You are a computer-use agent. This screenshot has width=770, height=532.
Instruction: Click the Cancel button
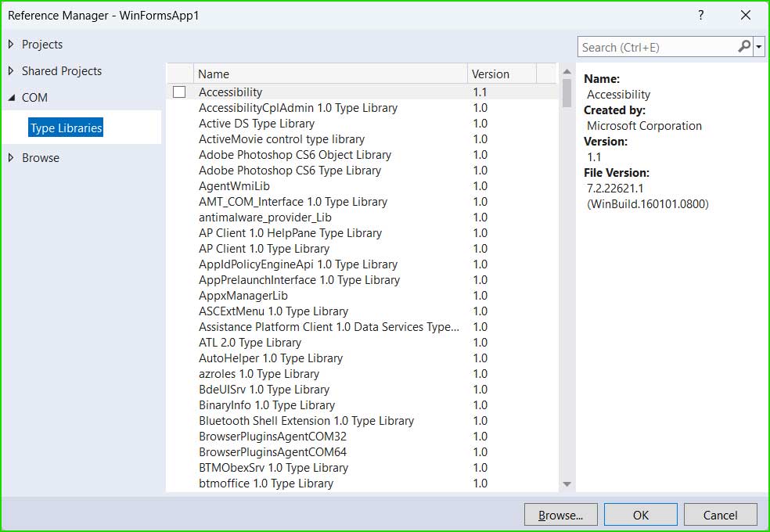click(x=720, y=515)
